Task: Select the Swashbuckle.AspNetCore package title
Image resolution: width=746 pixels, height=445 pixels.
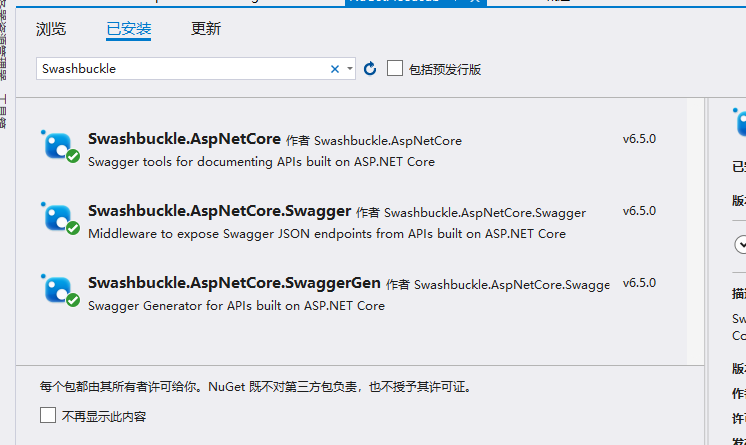Action: pos(184,139)
